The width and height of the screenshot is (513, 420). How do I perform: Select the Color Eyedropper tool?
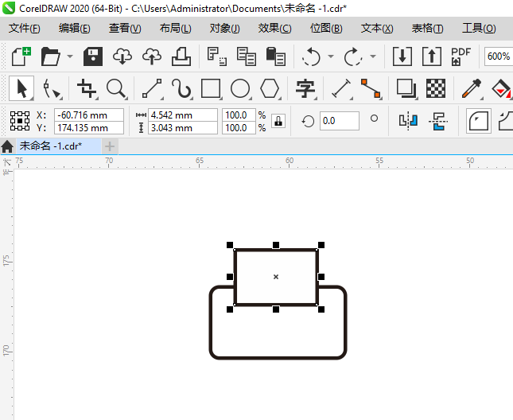pyautogui.click(x=472, y=88)
